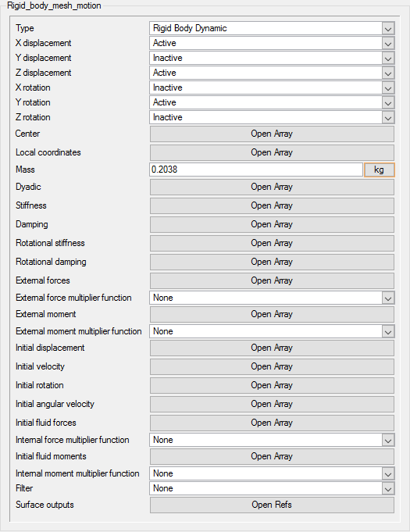This screenshot has width=410, height=532.
Task: Open the Type dropdown showing Rigid Body Dynamic
Action: [x=272, y=28]
